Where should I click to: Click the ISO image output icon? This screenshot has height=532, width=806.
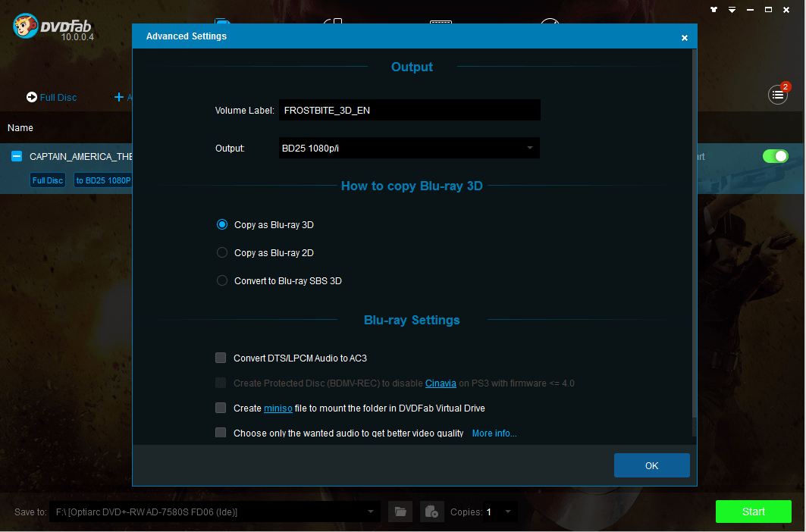(431, 512)
